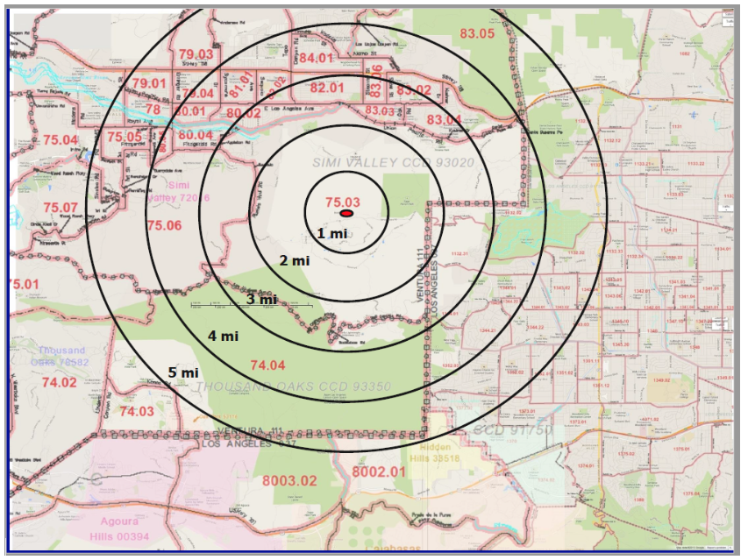
Task: Click census tract 82.01 label
Action: tap(327, 88)
